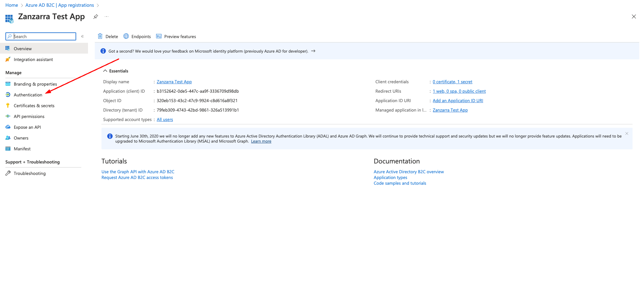
Task: Click the Endpoints globe icon
Action: tap(126, 36)
